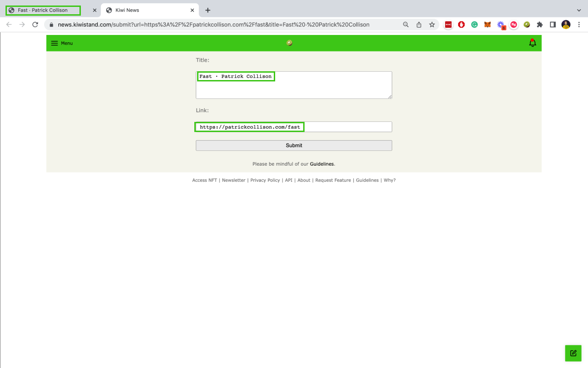This screenshot has height=368, width=588.
Task: Click the browser forward arrow
Action: pyautogui.click(x=22, y=24)
